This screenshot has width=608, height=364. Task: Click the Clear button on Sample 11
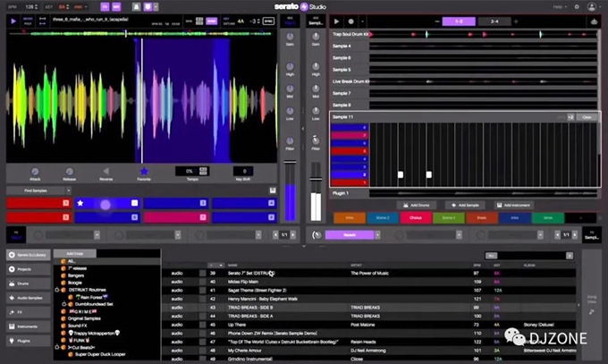tap(587, 117)
